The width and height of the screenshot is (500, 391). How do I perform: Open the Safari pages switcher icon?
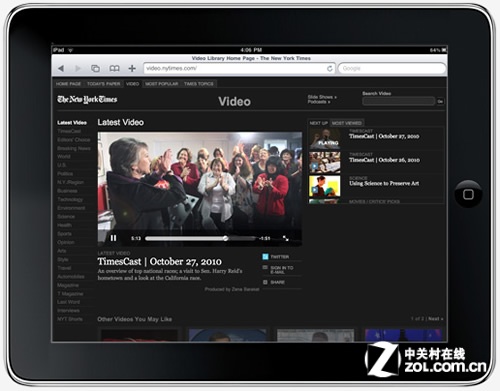coord(95,68)
